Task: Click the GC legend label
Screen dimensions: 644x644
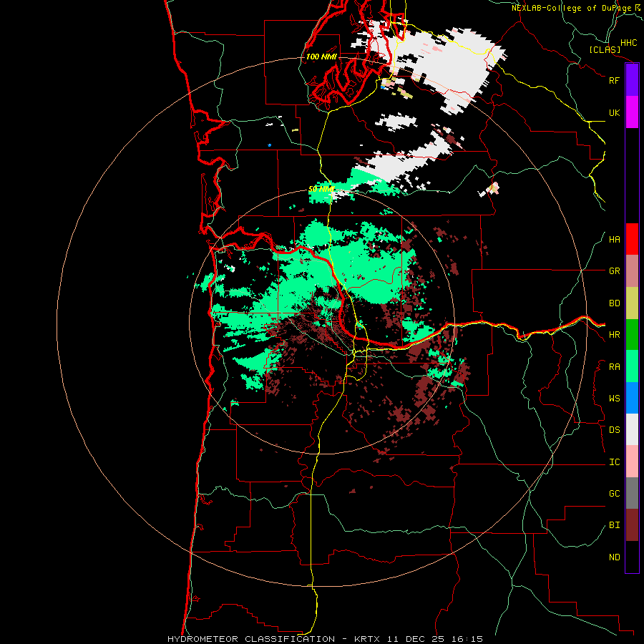Action: click(x=614, y=494)
